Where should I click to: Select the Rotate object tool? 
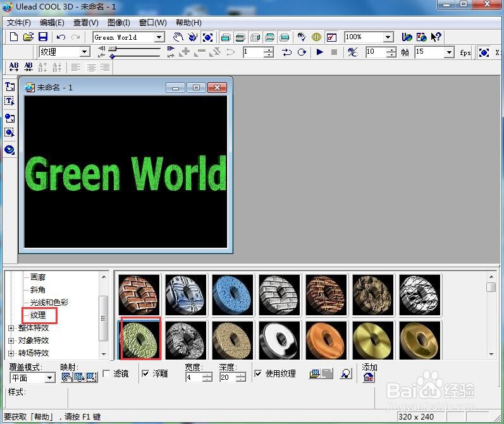click(192, 37)
